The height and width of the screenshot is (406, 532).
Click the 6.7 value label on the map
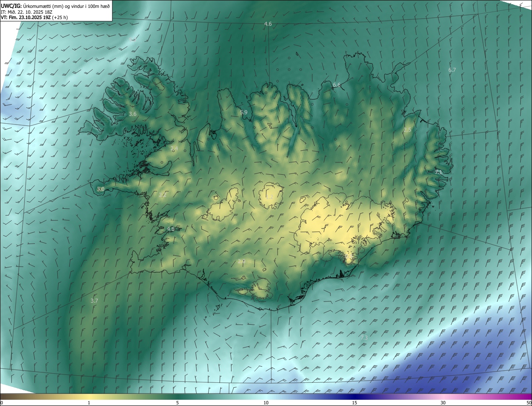[x=452, y=70]
